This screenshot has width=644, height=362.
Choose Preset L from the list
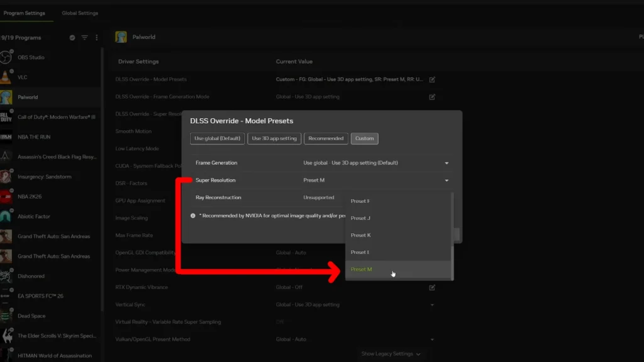(x=398, y=252)
